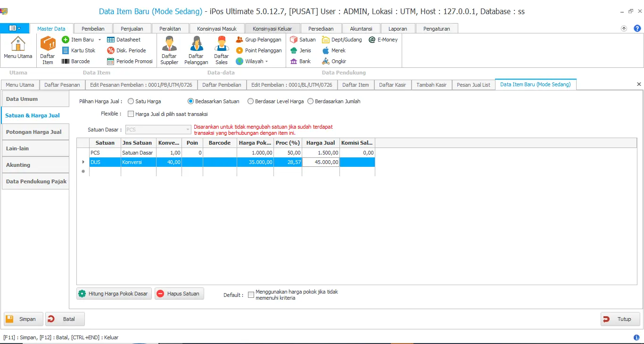
Task: Open Konsinyasi Masuk ribbon tab
Action: coord(217,29)
